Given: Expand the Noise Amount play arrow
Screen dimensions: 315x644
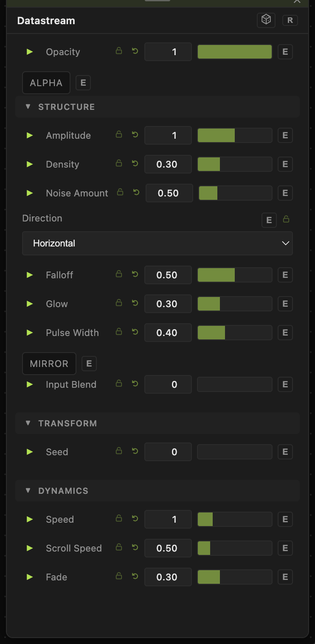Looking at the screenshot, I should pyautogui.click(x=30, y=193).
